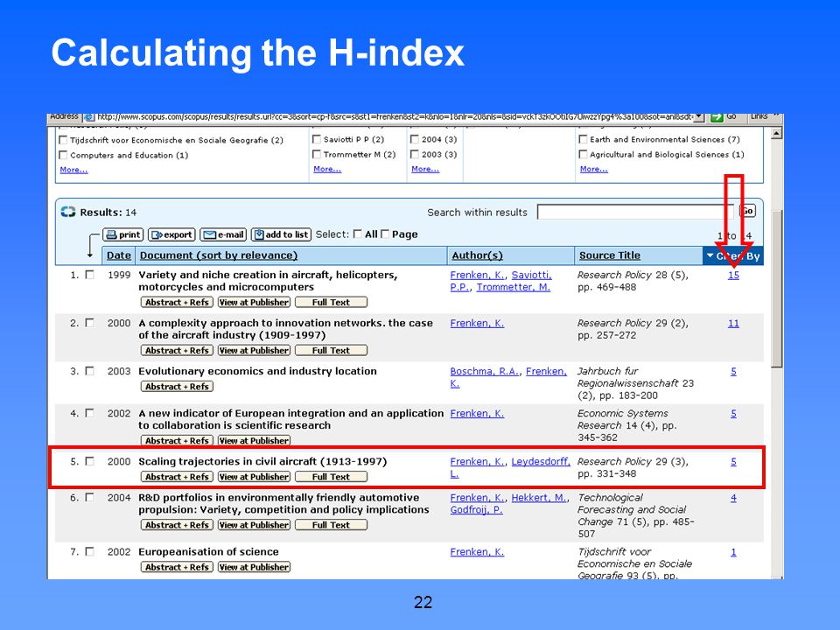The width and height of the screenshot is (840, 630).
Task: Select checkbox for result 5 Scaling trajectories
Action: 90,461
